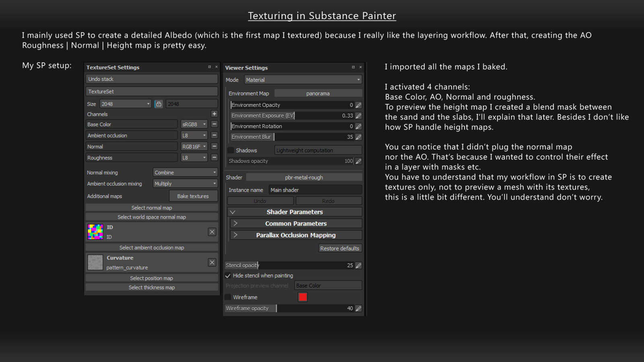Edit Wireframe opacity value with pencil icon
Screen dimensions: 644x362
click(x=358, y=309)
